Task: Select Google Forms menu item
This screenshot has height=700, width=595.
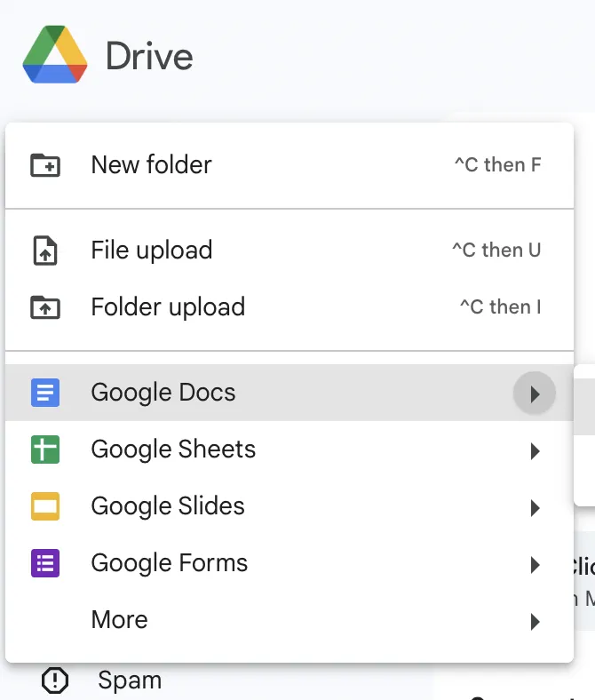Action: tap(290, 563)
